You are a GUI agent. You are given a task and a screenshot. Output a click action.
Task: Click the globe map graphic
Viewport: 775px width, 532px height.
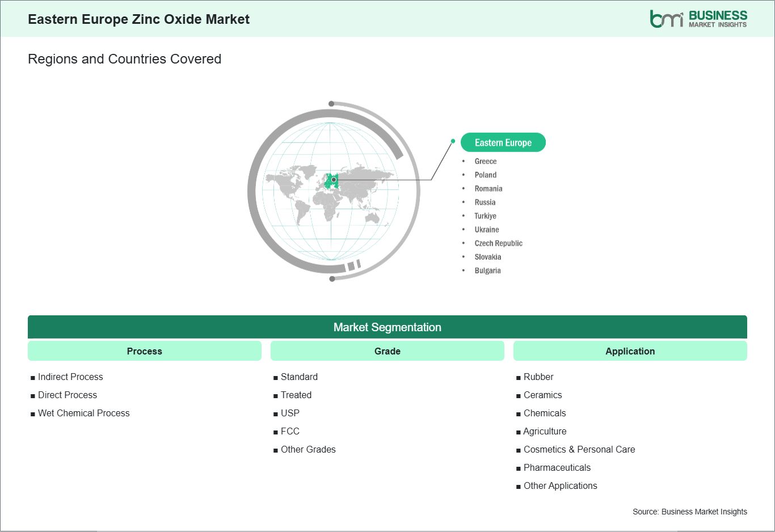point(333,191)
